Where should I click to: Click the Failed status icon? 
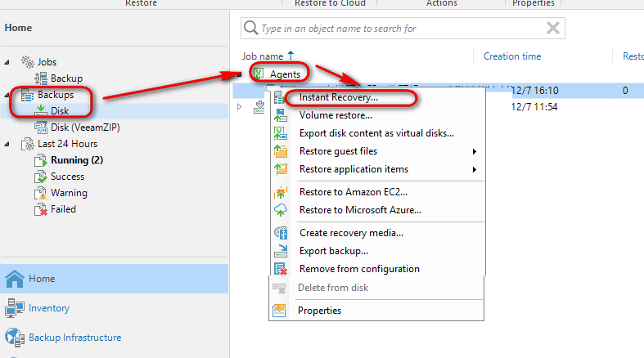click(x=41, y=209)
